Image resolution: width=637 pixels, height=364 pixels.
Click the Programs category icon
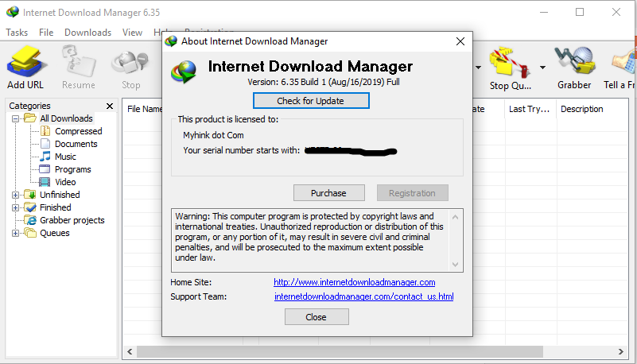[45, 169]
